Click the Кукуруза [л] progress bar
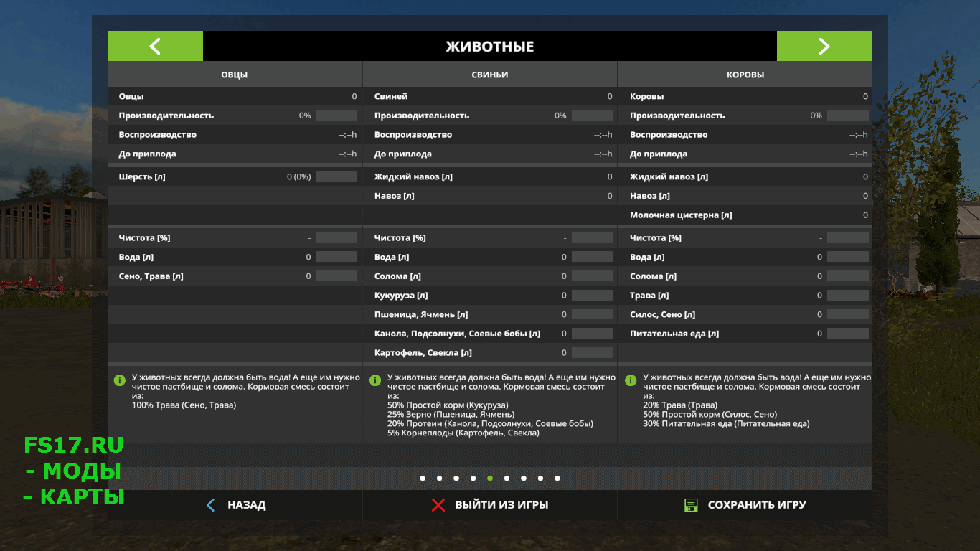Image resolution: width=980 pixels, height=551 pixels. [x=593, y=296]
